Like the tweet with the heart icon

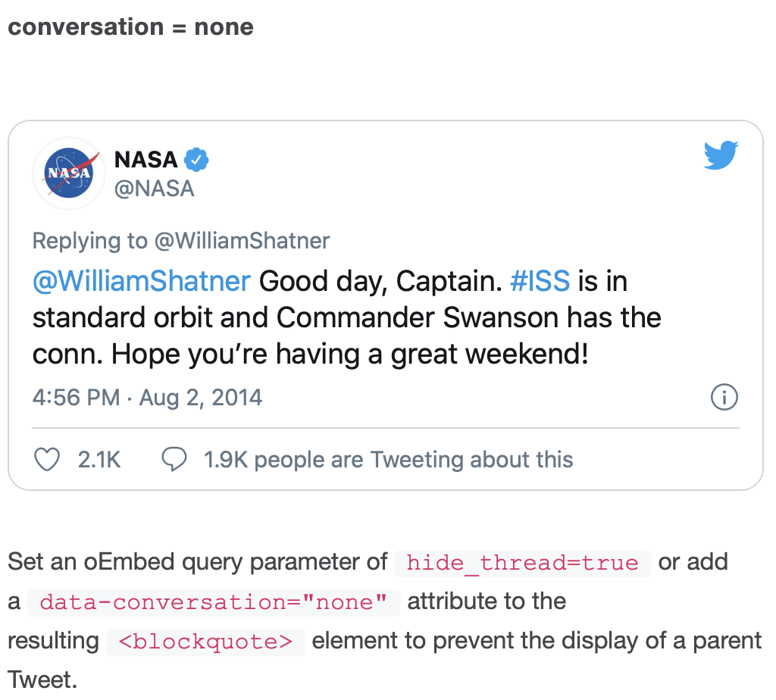(47, 459)
